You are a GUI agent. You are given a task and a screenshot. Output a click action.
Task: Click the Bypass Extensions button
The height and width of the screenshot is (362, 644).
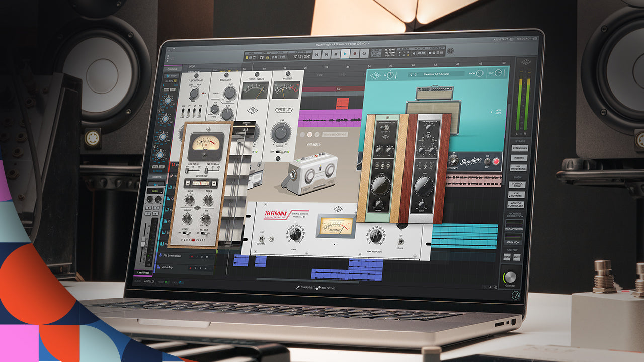520,148
